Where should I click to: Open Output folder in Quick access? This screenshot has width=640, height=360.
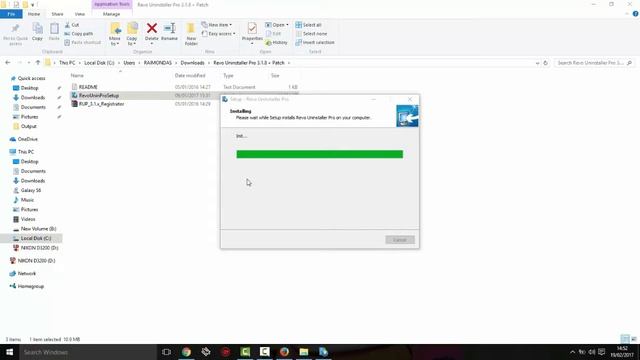(29, 127)
